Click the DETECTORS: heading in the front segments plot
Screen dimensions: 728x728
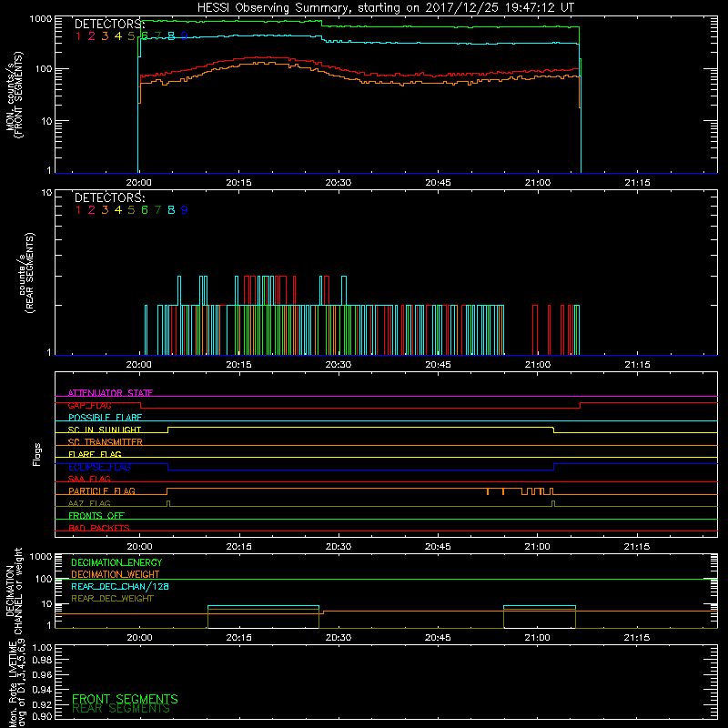click(110, 24)
